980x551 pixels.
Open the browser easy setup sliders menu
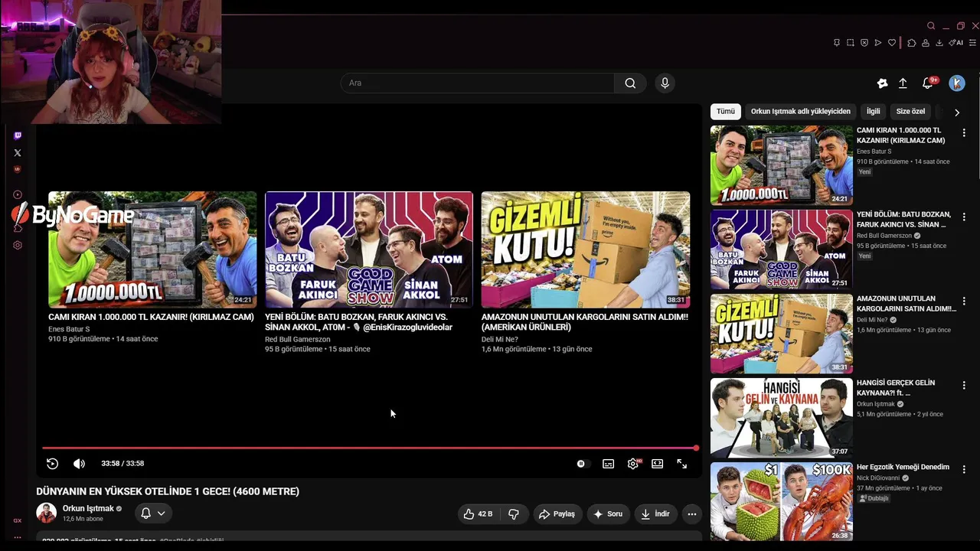pos(974,43)
